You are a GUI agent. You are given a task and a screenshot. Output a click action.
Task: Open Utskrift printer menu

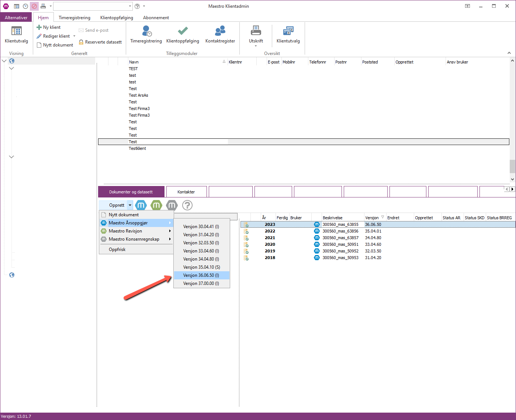tap(256, 36)
